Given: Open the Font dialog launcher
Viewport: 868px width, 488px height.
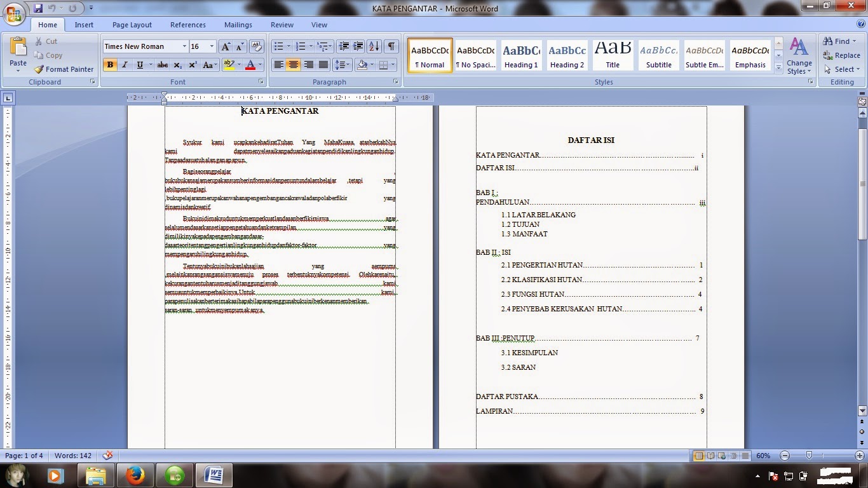Looking at the screenshot, I should pyautogui.click(x=261, y=82).
